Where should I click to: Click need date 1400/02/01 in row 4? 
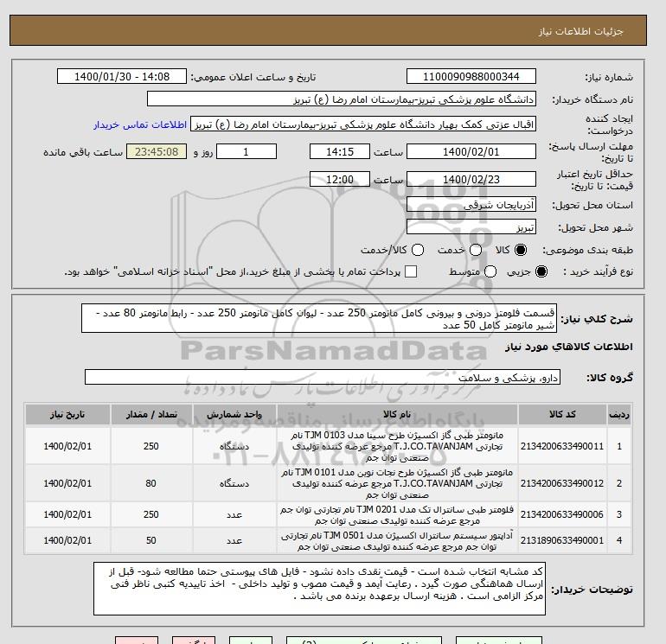(67, 540)
